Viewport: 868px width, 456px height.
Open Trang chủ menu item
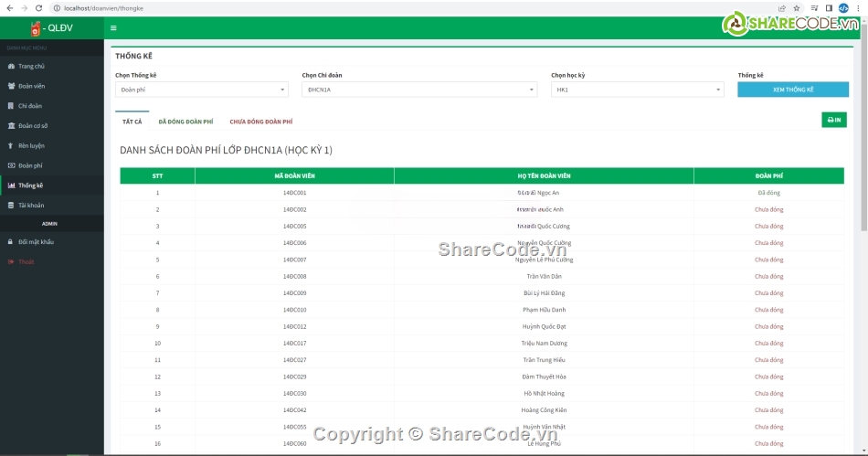point(52,67)
